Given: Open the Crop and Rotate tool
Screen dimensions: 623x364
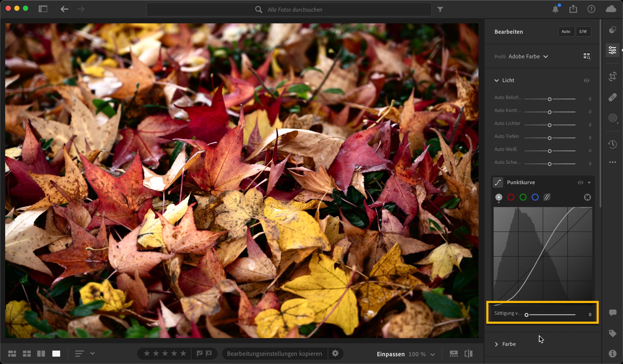Looking at the screenshot, I should click(x=612, y=76).
